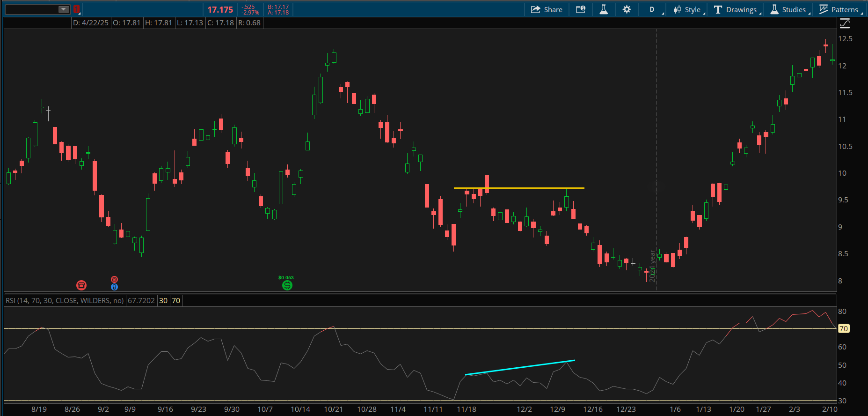Open the Edit Studies flask icon
868x416 pixels.
[604, 9]
